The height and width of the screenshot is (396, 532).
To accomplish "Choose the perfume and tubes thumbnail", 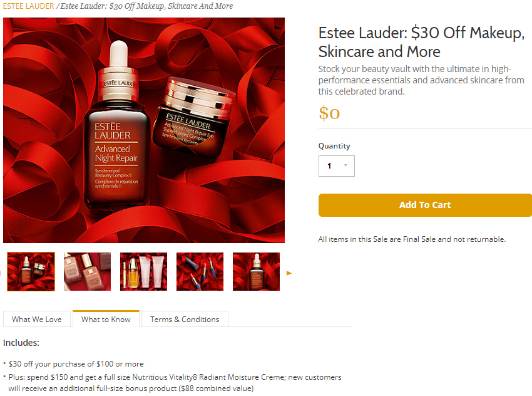I will 143,271.
